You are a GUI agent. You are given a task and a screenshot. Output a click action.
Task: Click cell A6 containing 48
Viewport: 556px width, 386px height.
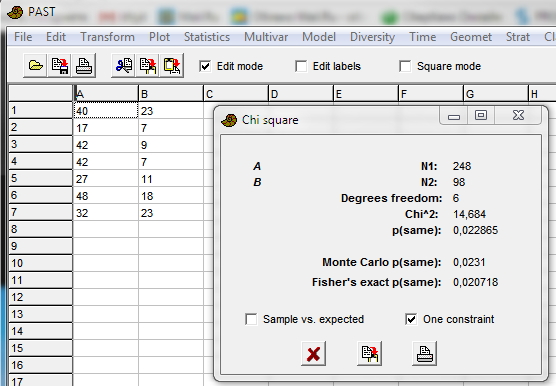coord(106,196)
